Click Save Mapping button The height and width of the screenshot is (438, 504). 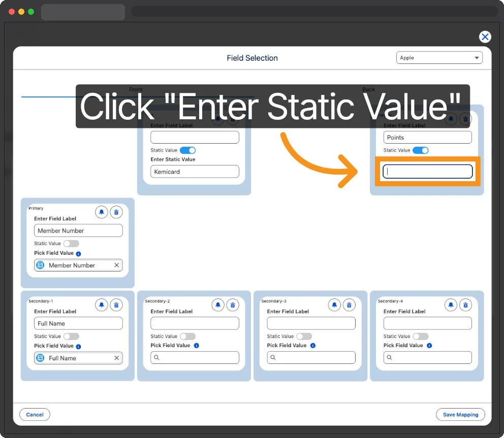click(460, 415)
